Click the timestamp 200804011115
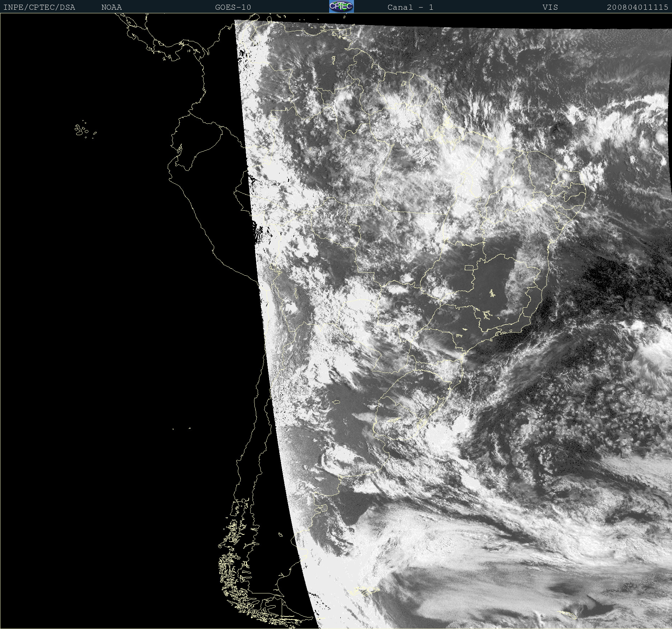The image size is (672, 629). (x=638, y=8)
